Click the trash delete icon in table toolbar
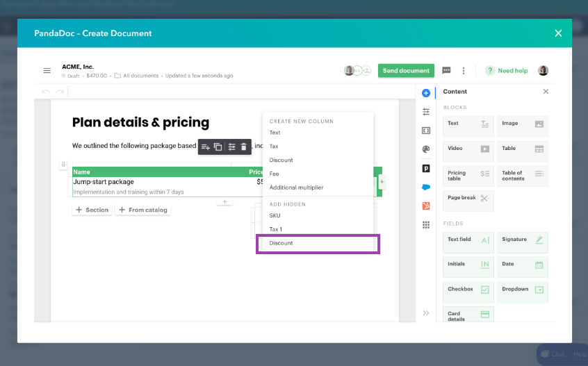The height and width of the screenshot is (366, 588). (x=244, y=147)
